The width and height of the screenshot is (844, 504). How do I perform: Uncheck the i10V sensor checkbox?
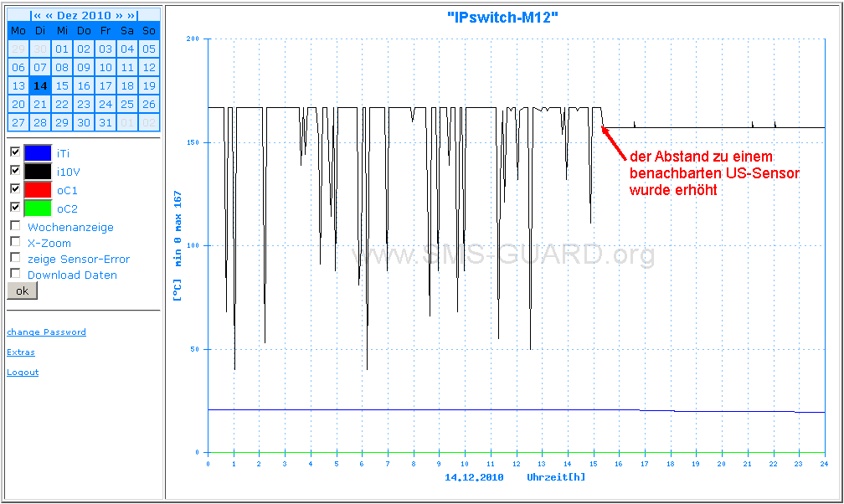click(x=15, y=170)
